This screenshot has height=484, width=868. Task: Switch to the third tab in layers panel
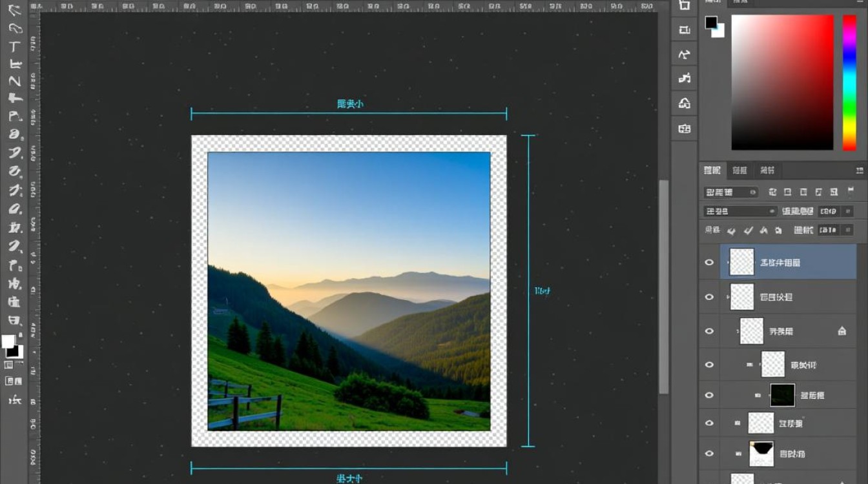point(767,170)
